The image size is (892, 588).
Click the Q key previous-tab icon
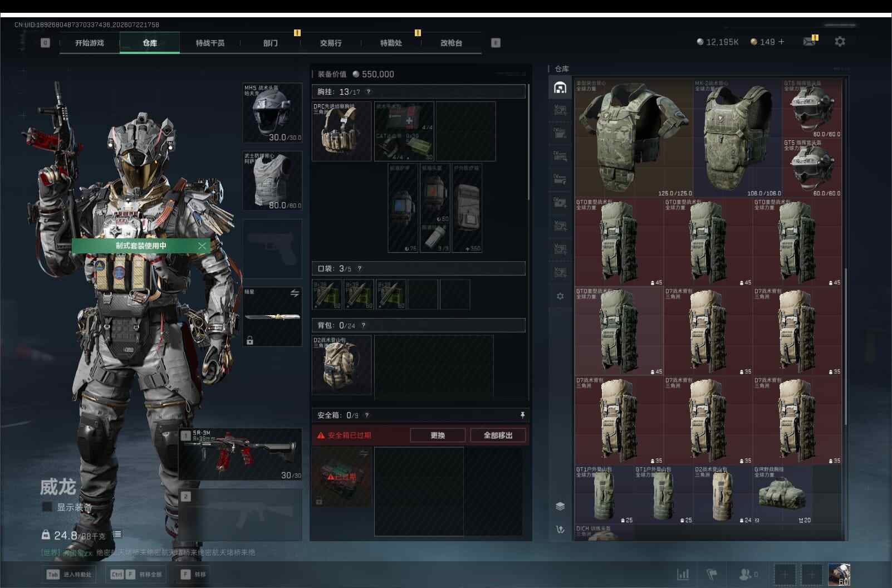tap(46, 43)
